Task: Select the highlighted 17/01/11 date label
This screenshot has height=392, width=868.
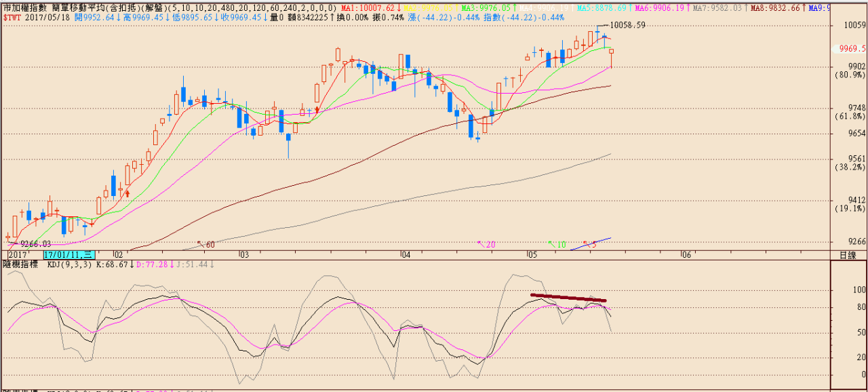Action: click(x=66, y=254)
